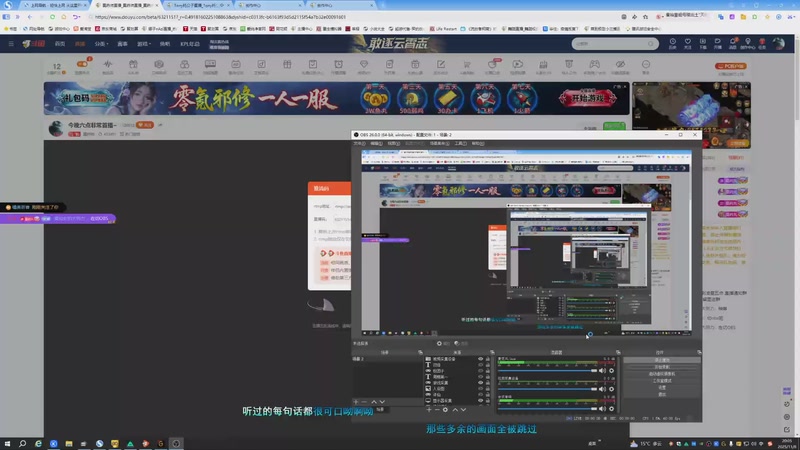The width and height of the screenshot is (800, 450).
Task: Click third button in OBS controls panel
Action: pos(662,374)
